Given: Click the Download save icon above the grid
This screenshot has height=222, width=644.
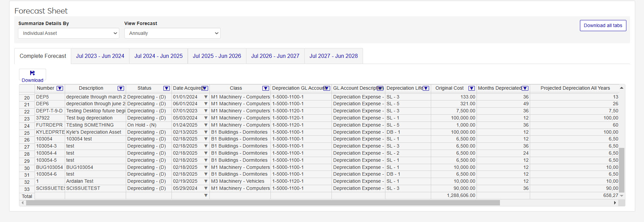Looking at the screenshot, I should (x=32, y=73).
